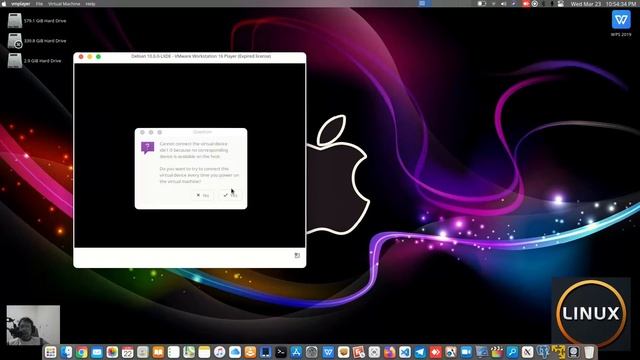Open Visual Studio Code from the dock

(405, 352)
